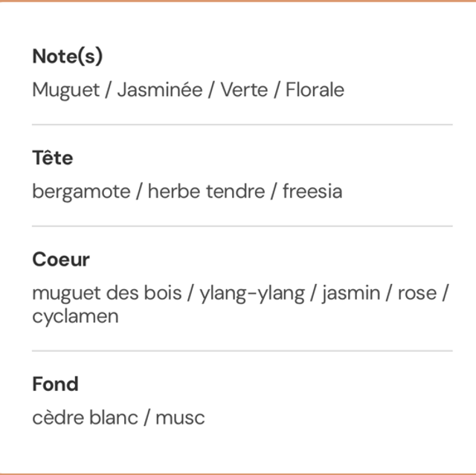476x475 pixels.
Task: Select cèdre blanc base note
Action: coord(85,417)
